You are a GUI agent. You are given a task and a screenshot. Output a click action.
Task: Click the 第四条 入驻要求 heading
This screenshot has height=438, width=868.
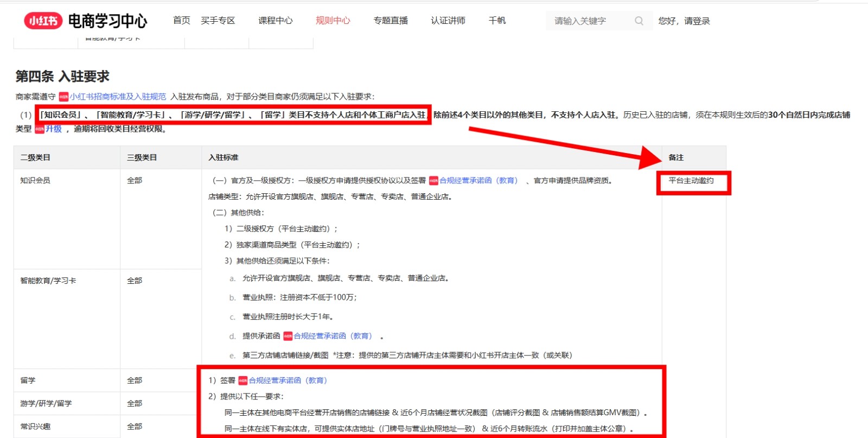[x=62, y=77]
